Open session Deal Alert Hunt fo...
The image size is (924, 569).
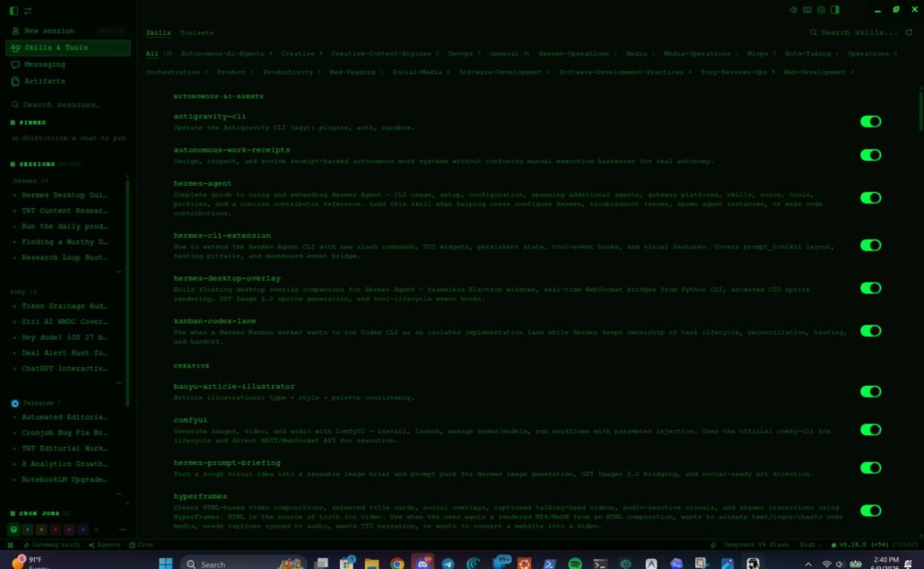65,354
